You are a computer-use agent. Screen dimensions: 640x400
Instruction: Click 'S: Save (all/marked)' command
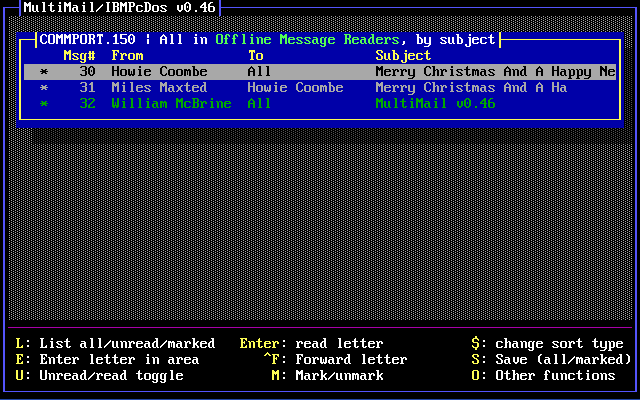(x=551, y=360)
